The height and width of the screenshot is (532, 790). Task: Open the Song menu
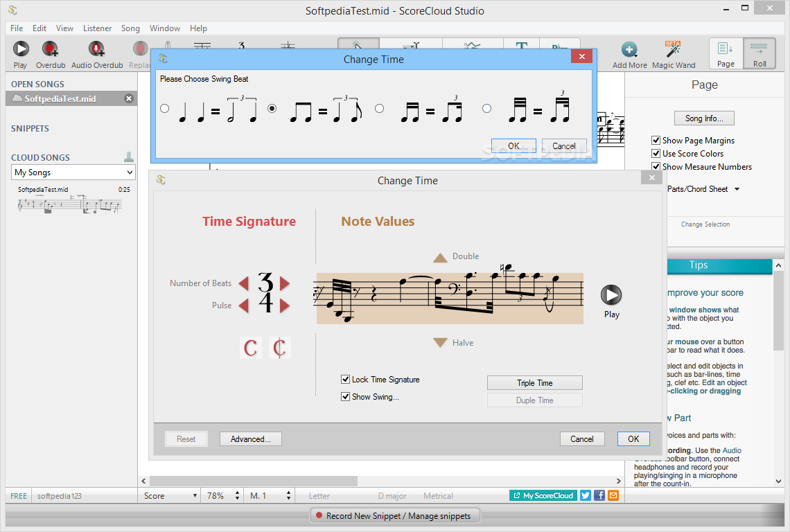pos(130,28)
